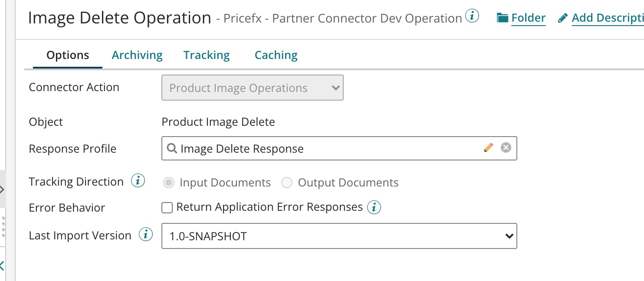Click the Folder link
The image size is (644, 281).
click(x=528, y=18)
